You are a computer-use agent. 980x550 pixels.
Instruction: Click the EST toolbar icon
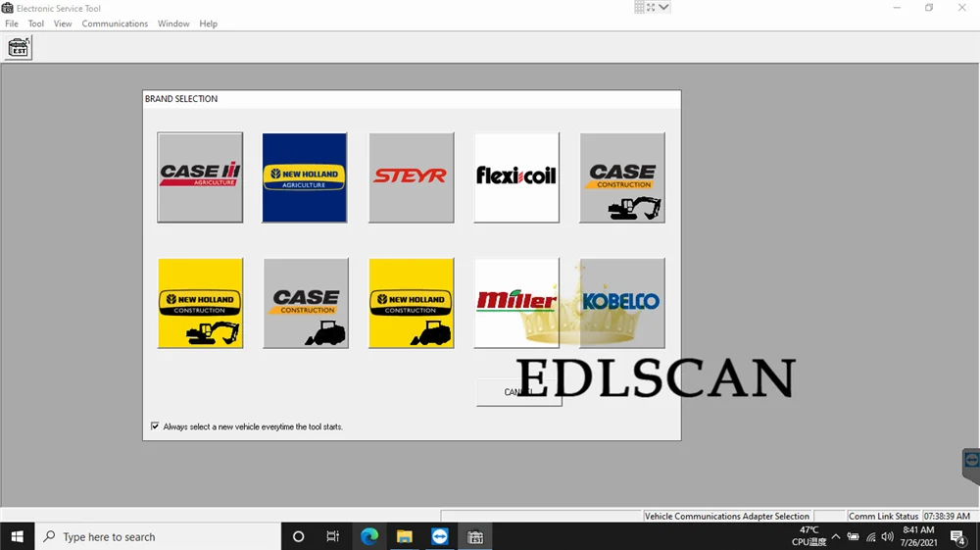coord(19,47)
